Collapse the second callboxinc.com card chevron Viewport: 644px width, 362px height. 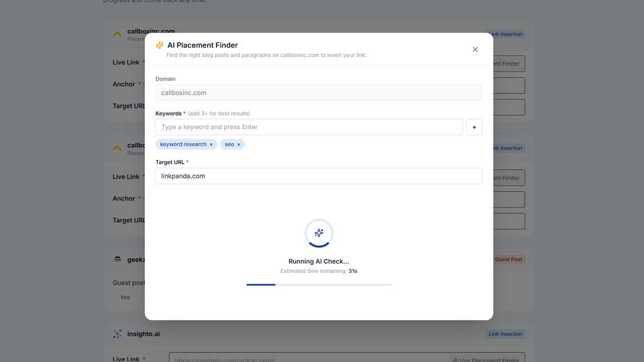click(x=117, y=148)
